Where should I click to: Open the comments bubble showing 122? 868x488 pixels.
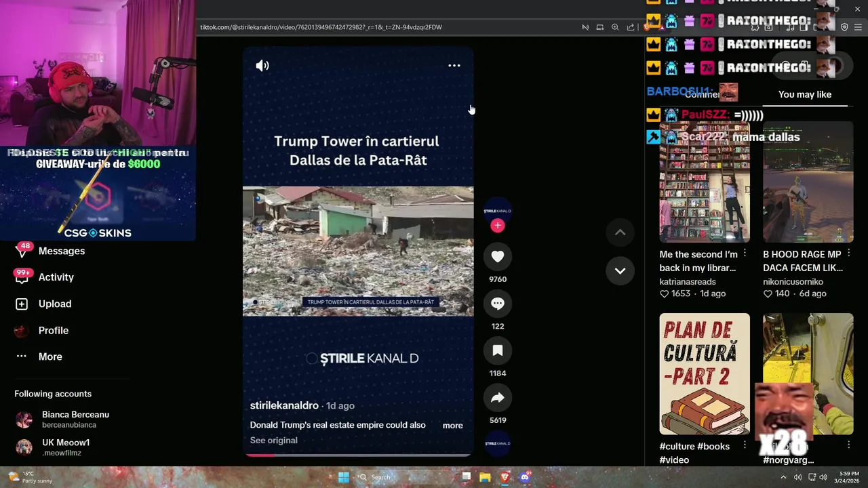point(498,304)
